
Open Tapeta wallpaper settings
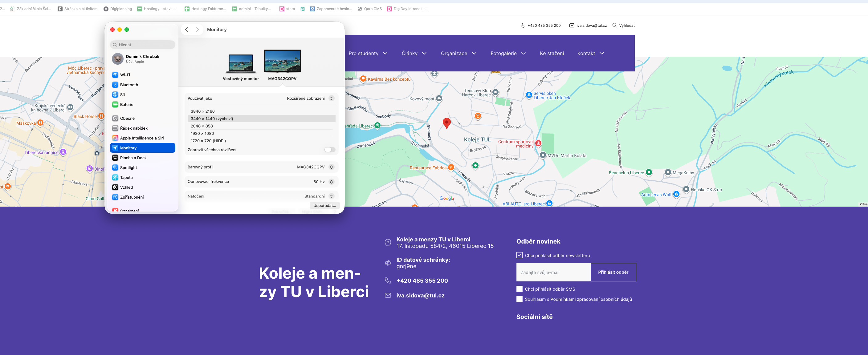click(126, 177)
